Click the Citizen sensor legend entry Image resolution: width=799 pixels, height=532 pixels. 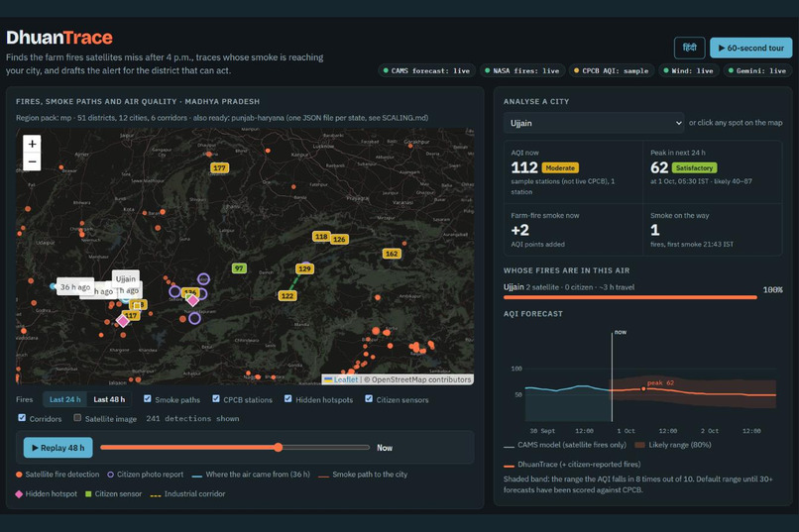(x=113, y=493)
